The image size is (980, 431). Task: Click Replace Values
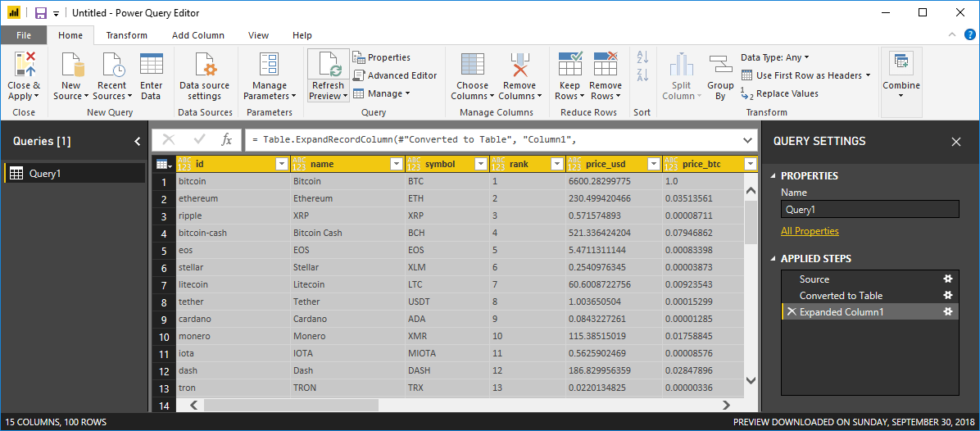click(779, 93)
